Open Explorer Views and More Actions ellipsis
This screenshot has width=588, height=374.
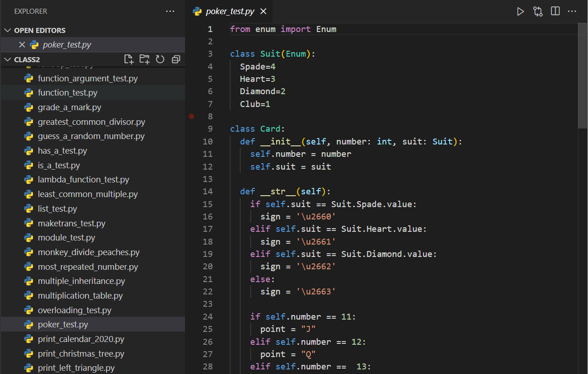pyautogui.click(x=170, y=11)
